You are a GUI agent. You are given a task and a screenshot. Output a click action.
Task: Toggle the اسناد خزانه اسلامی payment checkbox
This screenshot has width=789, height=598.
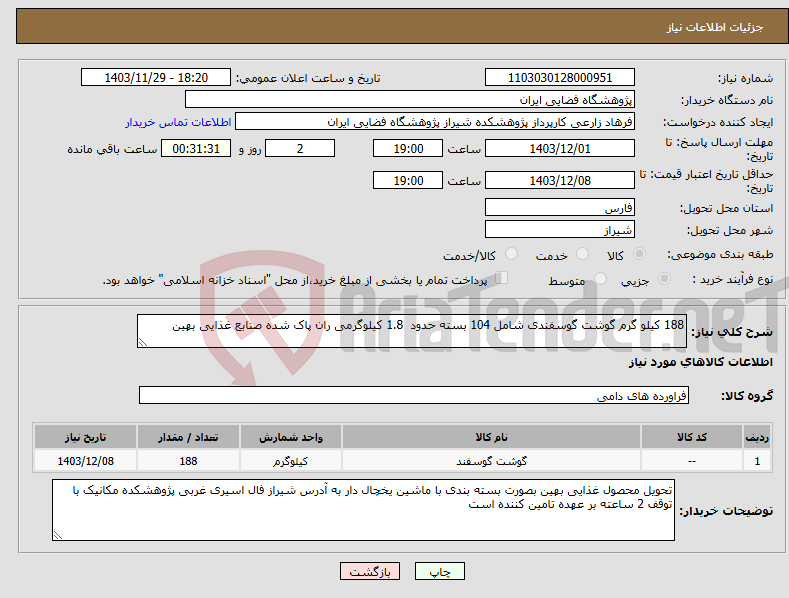click(x=502, y=278)
